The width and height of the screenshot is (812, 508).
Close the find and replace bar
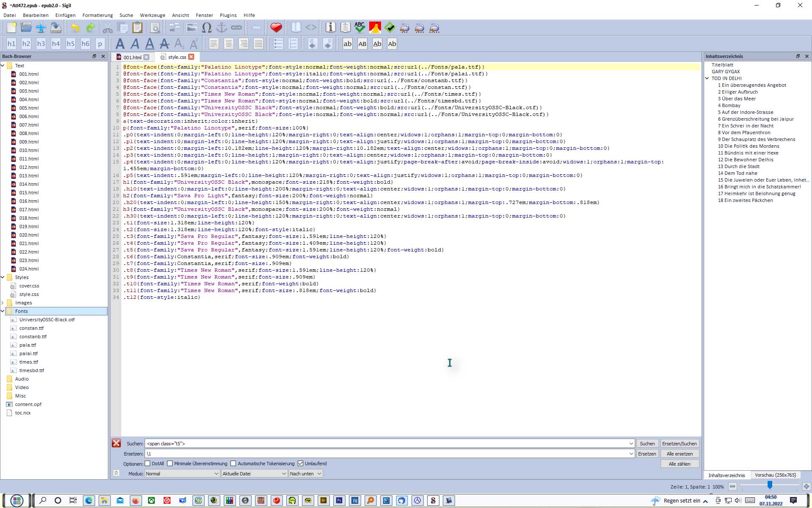click(116, 443)
